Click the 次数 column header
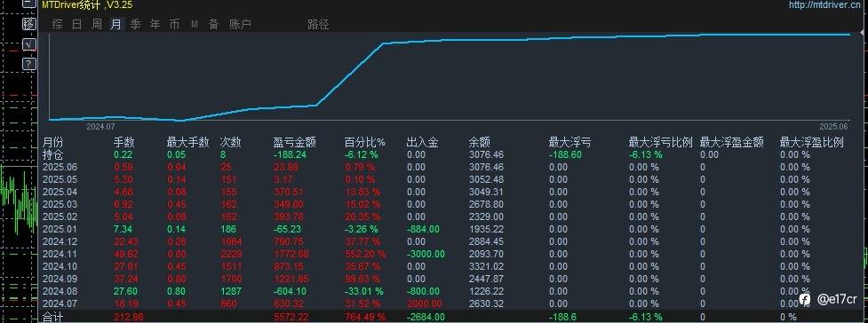This screenshot has width=868, height=323. point(231,143)
